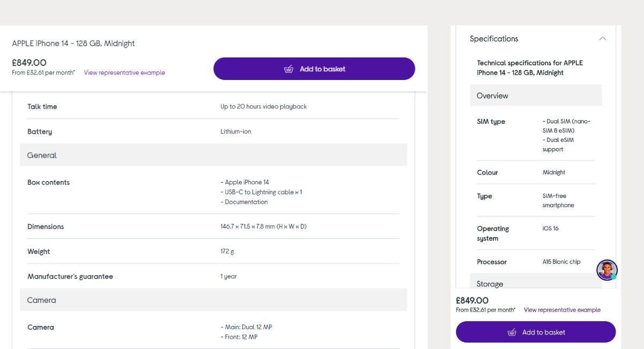The width and height of the screenshot is (644, 349).
Task: Collapse the Specifications section chevron
Action: [x=603, y=39]
